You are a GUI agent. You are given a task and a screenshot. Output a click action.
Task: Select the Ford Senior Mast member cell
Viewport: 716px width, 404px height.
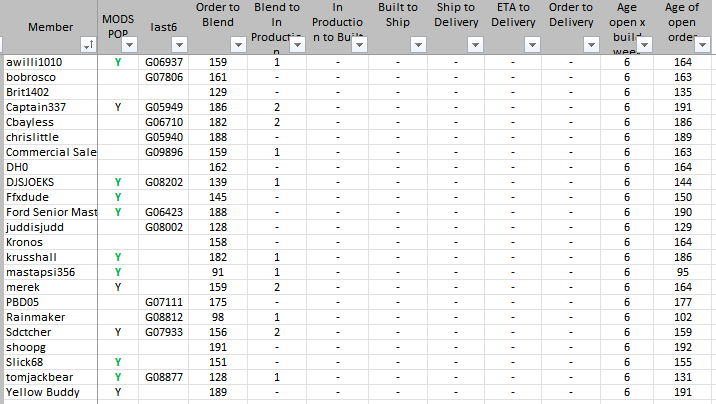tap(50, 212)
